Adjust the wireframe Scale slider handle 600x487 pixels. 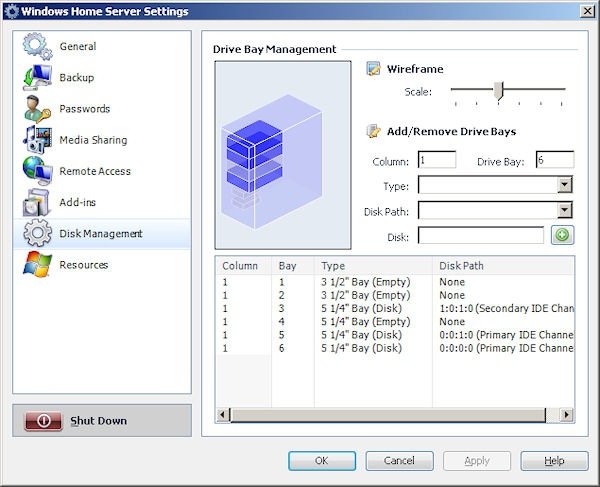[498, 91]
